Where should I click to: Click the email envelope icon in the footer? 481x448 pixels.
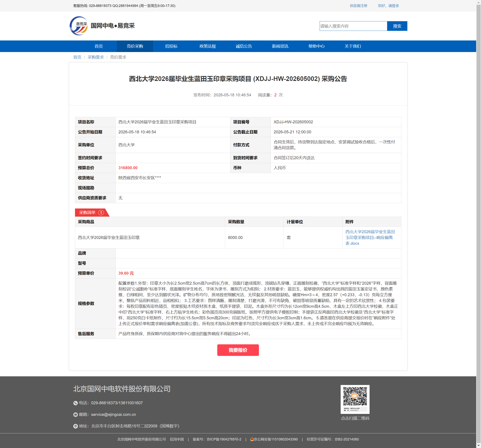tap(76, 415)
